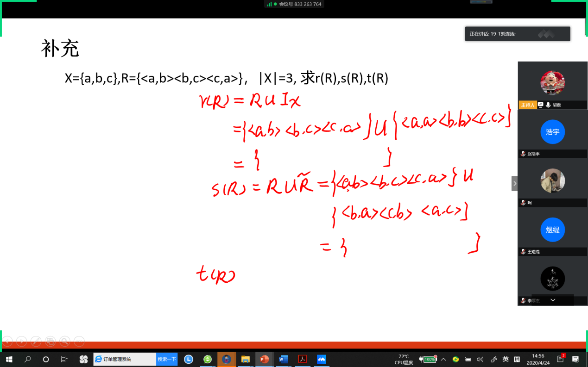Viewport: 588px width, 367px height.
Task: Switch to PowerPoint on taskbar
Action: click(265, 359)
